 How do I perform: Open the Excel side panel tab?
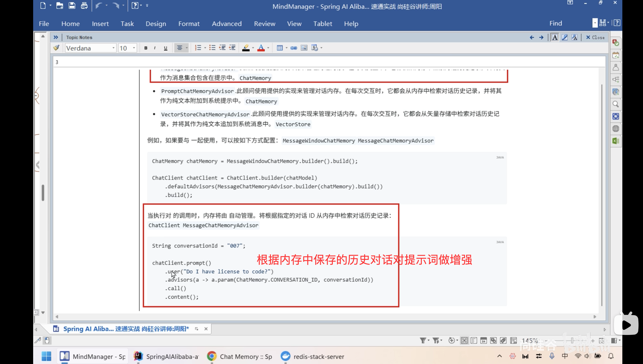616,141
